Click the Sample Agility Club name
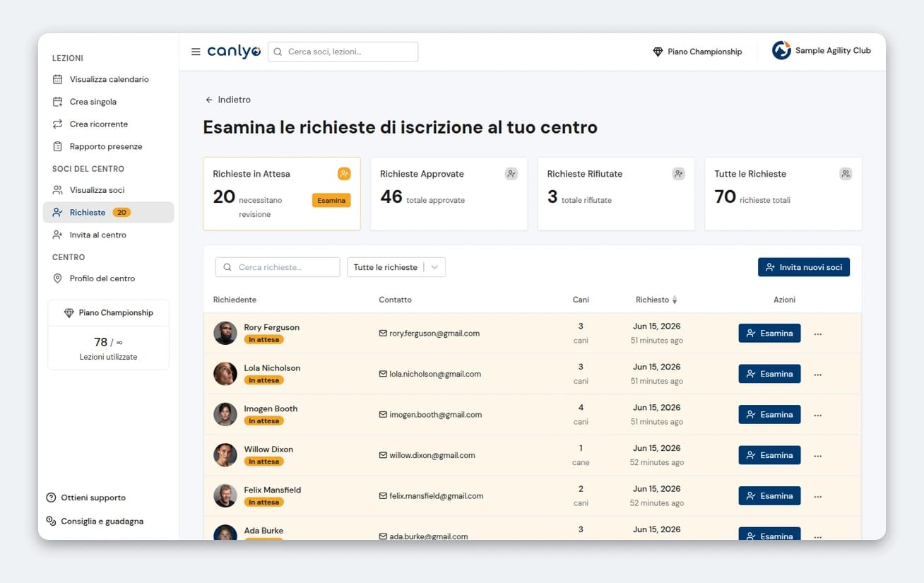Screen dimensions: 924x583 tap(833, 51)
